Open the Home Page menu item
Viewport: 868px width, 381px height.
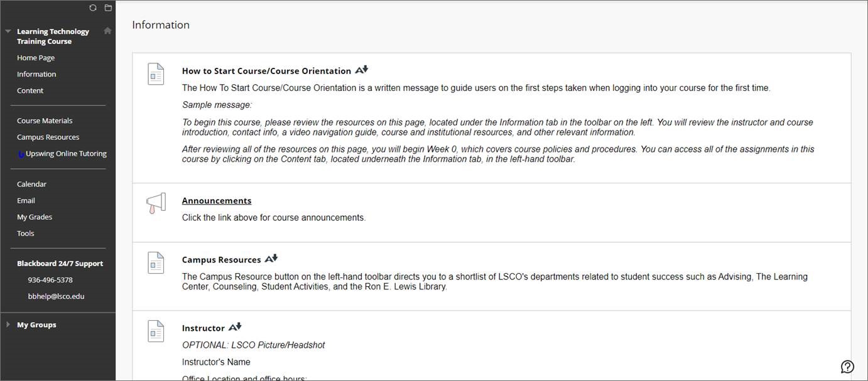[36, 58]
